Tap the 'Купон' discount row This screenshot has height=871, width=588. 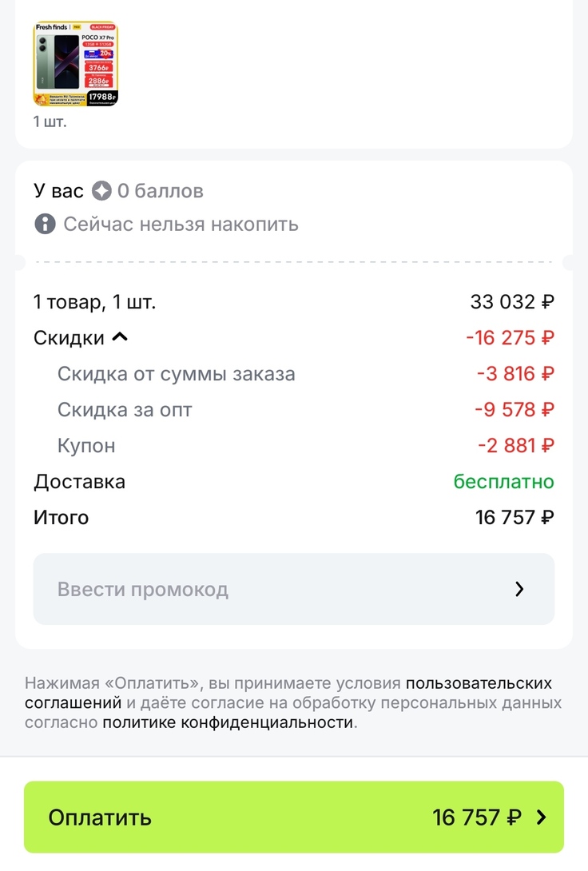[86, 445]
